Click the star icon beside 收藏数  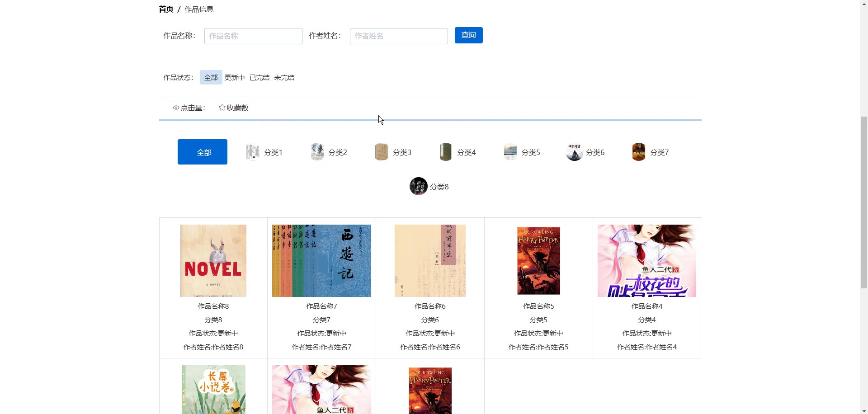pyautogui.click(x=222, y=108)
